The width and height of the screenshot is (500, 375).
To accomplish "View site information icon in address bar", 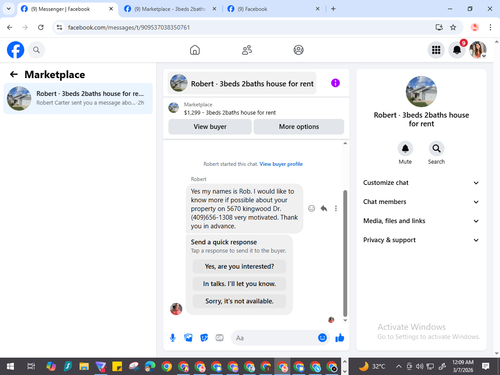I will coord(59,27).
